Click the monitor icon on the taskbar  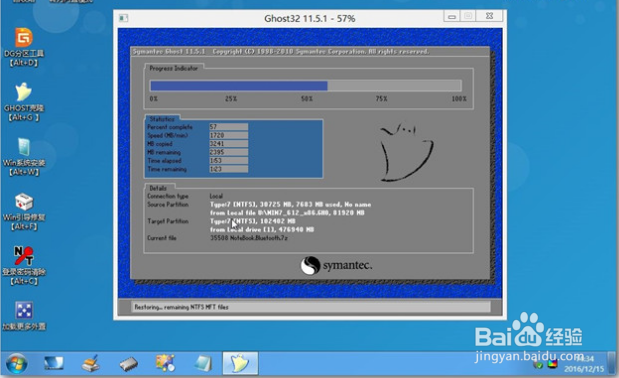coord(53,363)
